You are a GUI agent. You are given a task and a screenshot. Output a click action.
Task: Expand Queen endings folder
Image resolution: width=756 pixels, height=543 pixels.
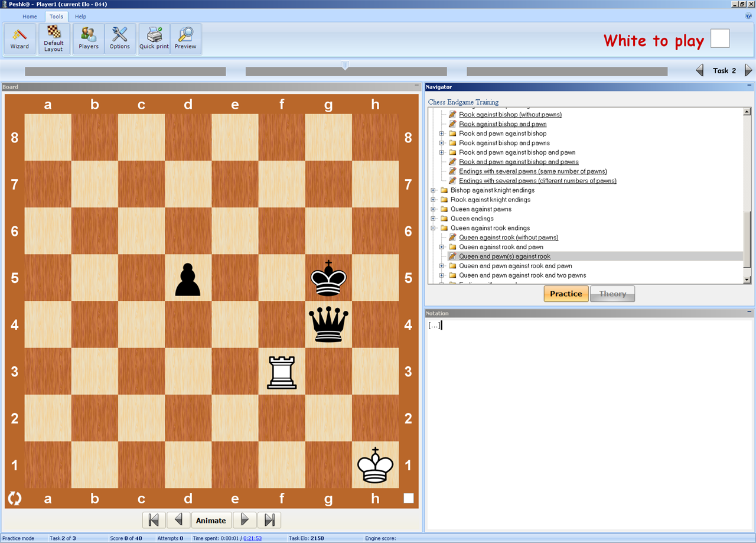click(x=433, y=219)
